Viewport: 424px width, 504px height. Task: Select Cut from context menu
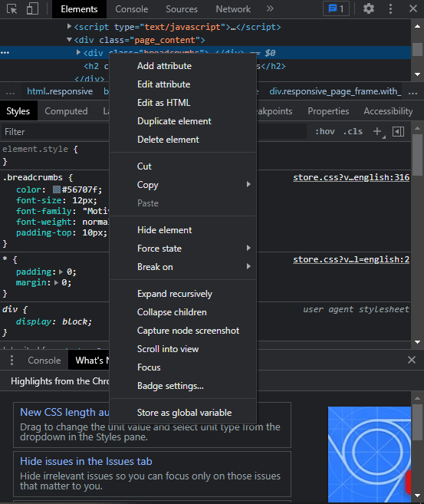click(182, 166)
